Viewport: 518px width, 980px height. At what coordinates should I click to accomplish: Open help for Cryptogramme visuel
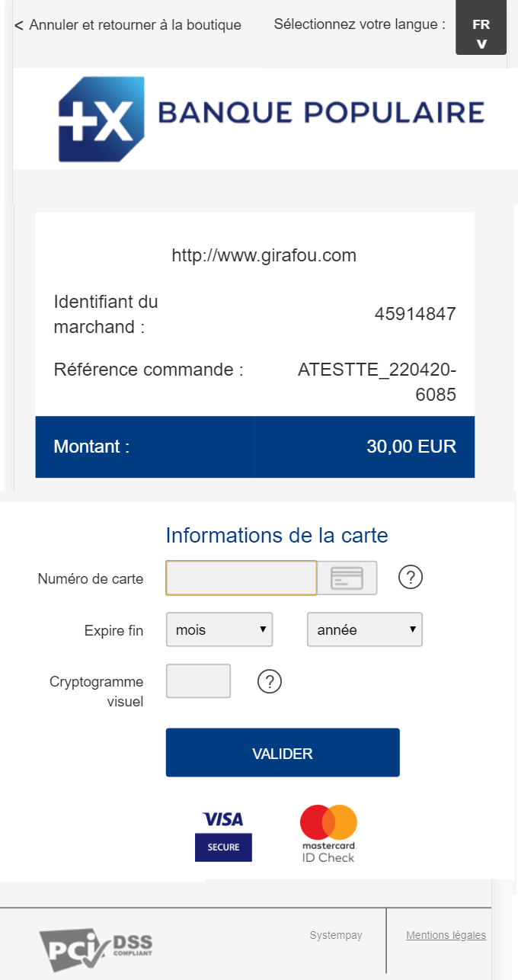[x=270, y=681]
